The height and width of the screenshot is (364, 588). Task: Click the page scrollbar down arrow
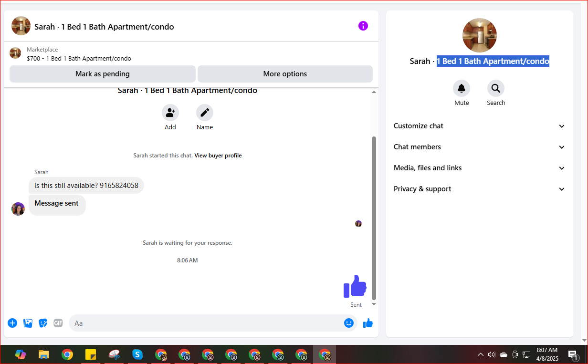pyautogui.click(x=585, y=340)
